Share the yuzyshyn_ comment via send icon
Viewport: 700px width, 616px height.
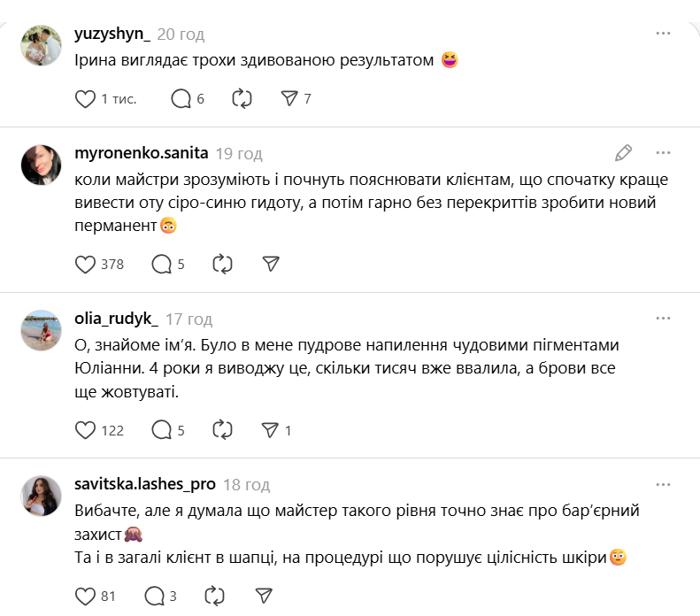289,99
